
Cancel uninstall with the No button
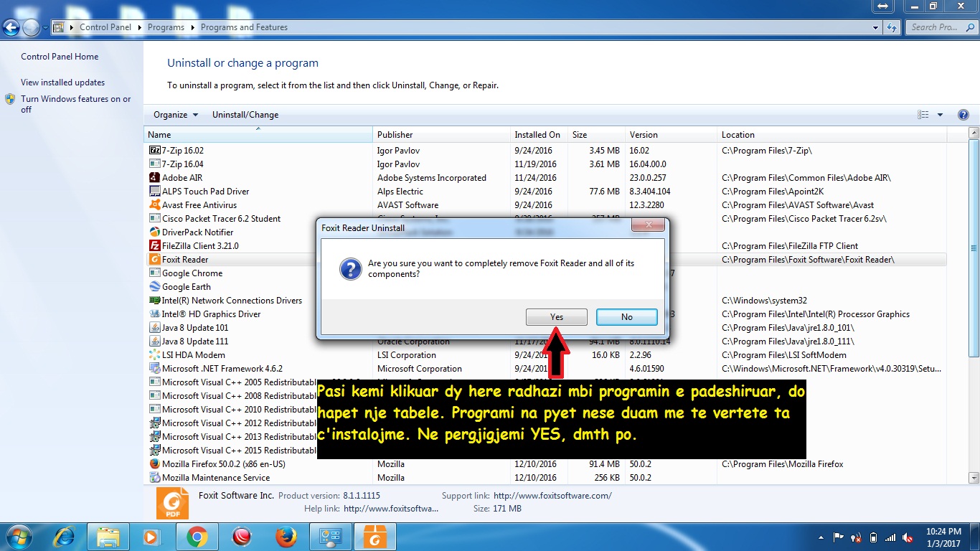(627, 317)
